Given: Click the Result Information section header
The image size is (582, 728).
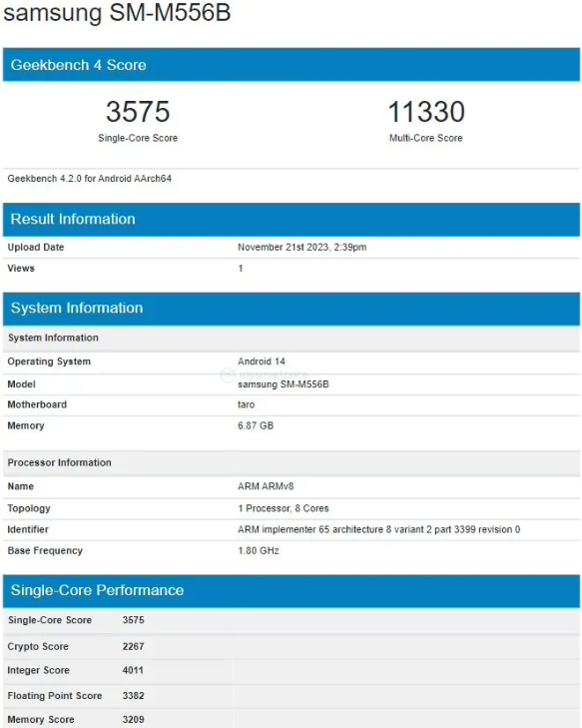Looking at the screenshot, I should tap(291, 219).
